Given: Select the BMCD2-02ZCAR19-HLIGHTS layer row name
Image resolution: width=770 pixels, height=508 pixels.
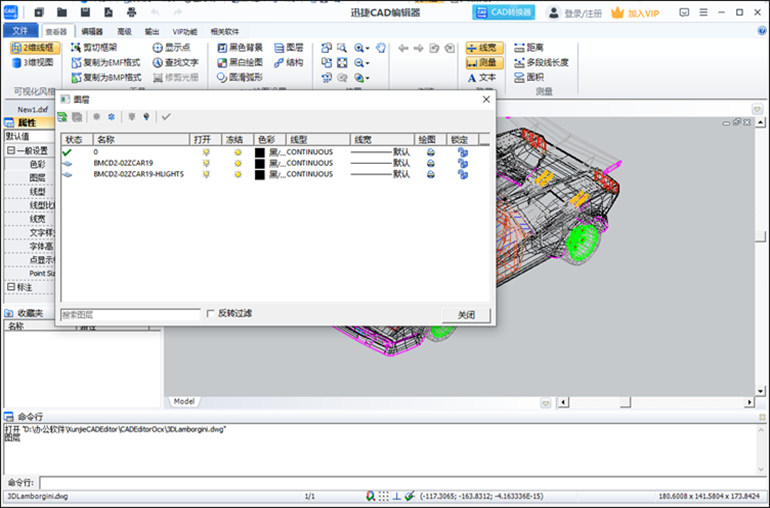Looking at the screenshot, I should tap(138, 174).
